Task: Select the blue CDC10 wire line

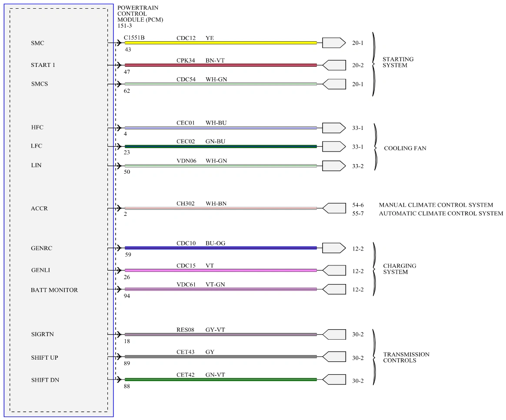Action: [x=221, y=248]
